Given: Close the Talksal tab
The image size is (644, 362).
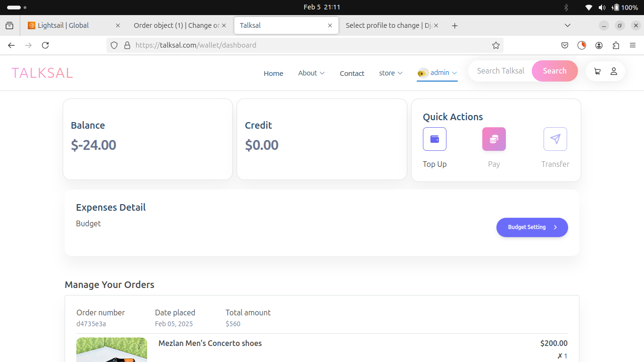Looking at the screenshot, I should pyautogui.click(x=330, y=25).
